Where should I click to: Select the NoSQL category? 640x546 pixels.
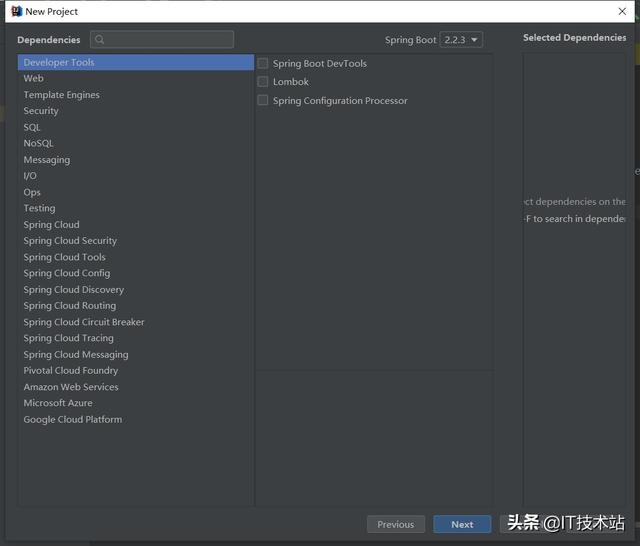click(x=136, y=143)
